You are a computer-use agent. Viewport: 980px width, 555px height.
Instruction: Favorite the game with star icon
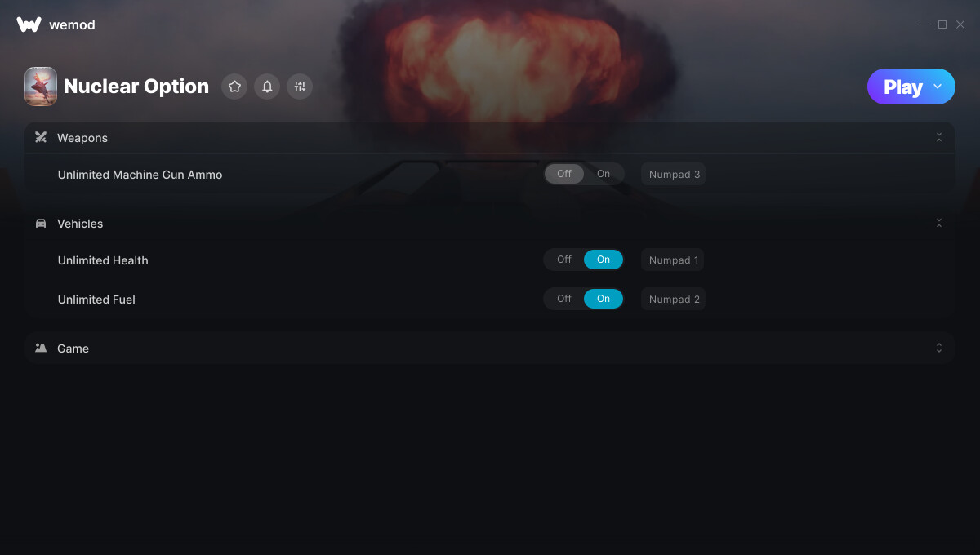[234, 87]
